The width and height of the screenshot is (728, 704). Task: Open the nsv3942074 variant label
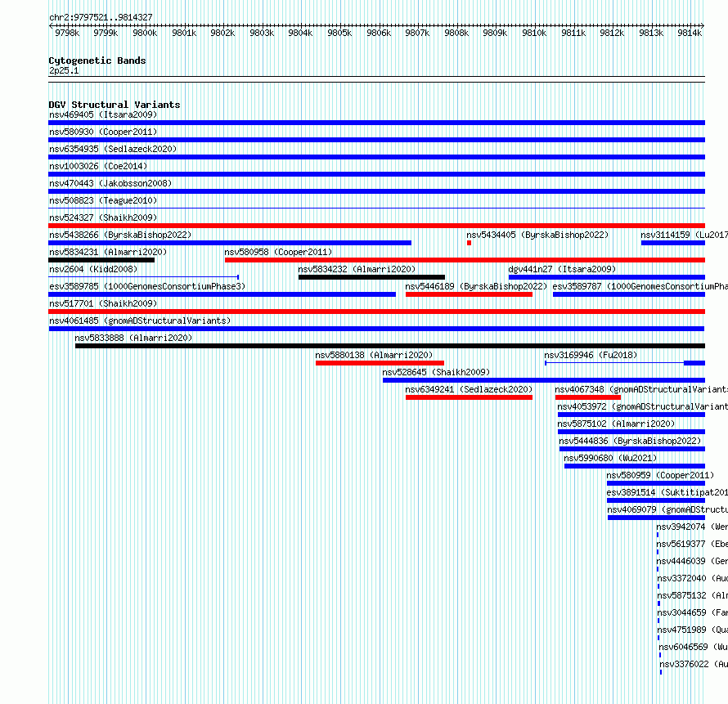click(x=692, y=527)
